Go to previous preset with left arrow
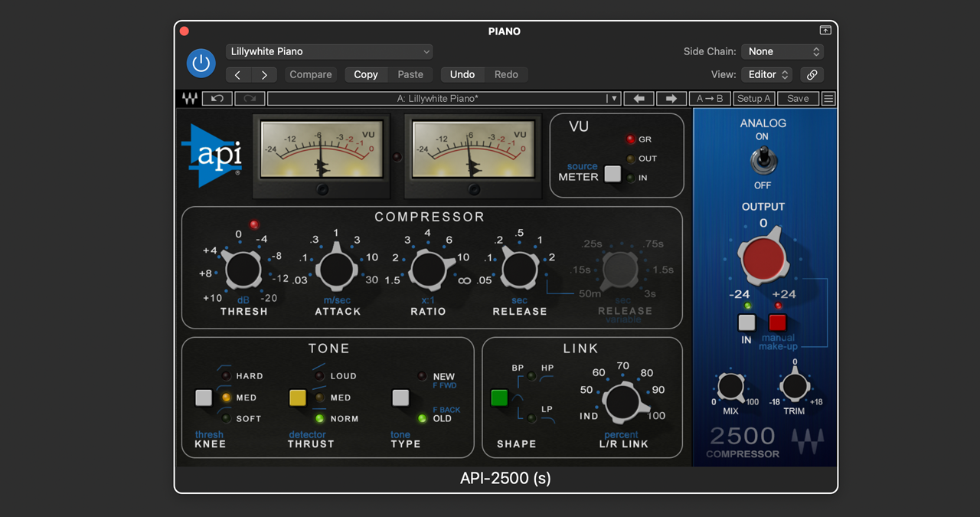Screen dimensions: 980x517 tap(238, 74)
